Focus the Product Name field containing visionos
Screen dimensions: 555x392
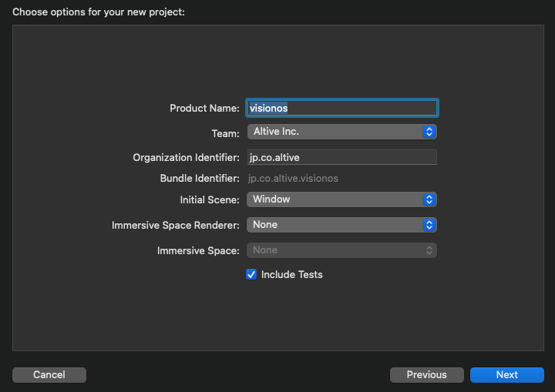point(342,108)
